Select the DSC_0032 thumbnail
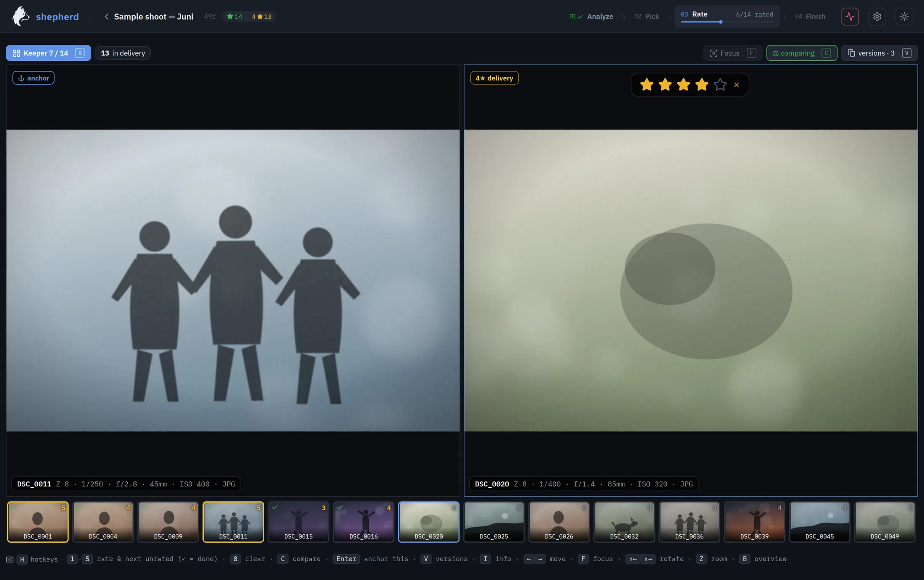 624,522
